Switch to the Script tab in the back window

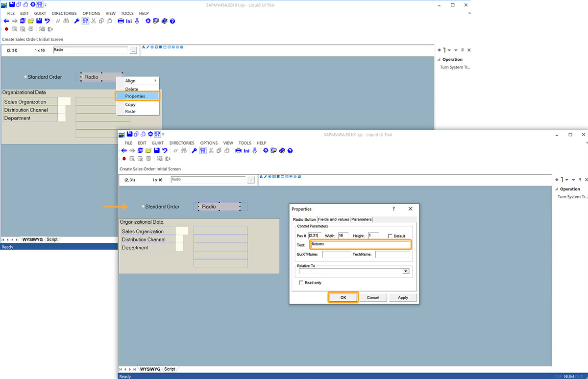coord(52,239)
